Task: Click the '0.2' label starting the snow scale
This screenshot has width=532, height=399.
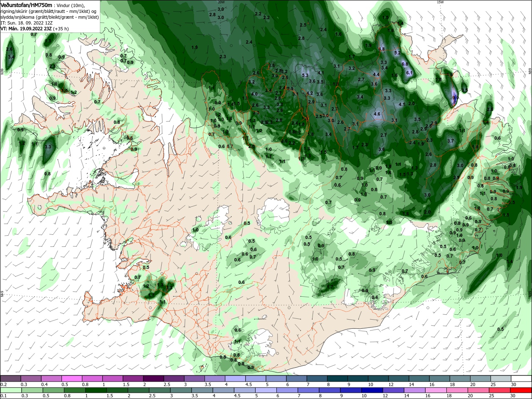Action: point(3,384)
